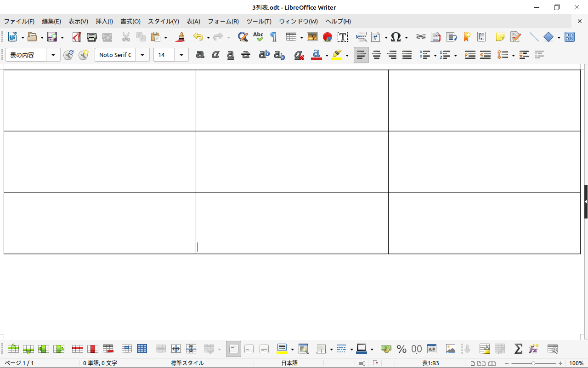Click the Noto Serif C font name field
Image resolution: width=588 pixels, height=368 pixels.
[115, 55]
